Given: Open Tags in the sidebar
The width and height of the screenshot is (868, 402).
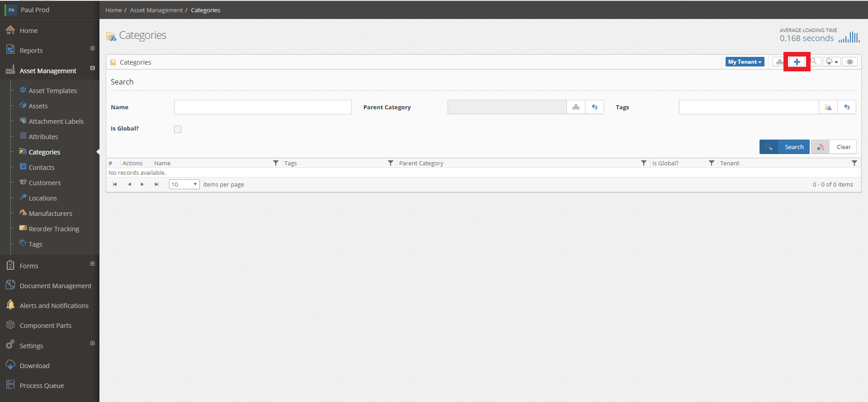Looking at the screenshot, I should point(35,244).
